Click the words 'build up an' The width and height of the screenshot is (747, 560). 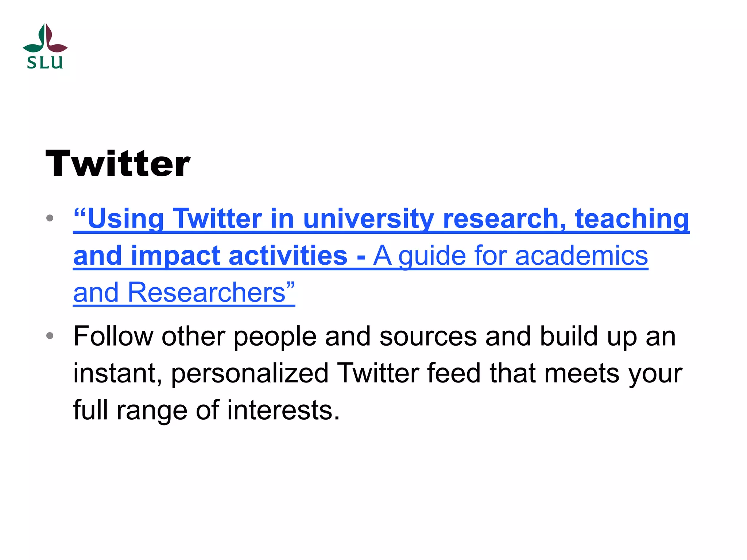[608, 336]
